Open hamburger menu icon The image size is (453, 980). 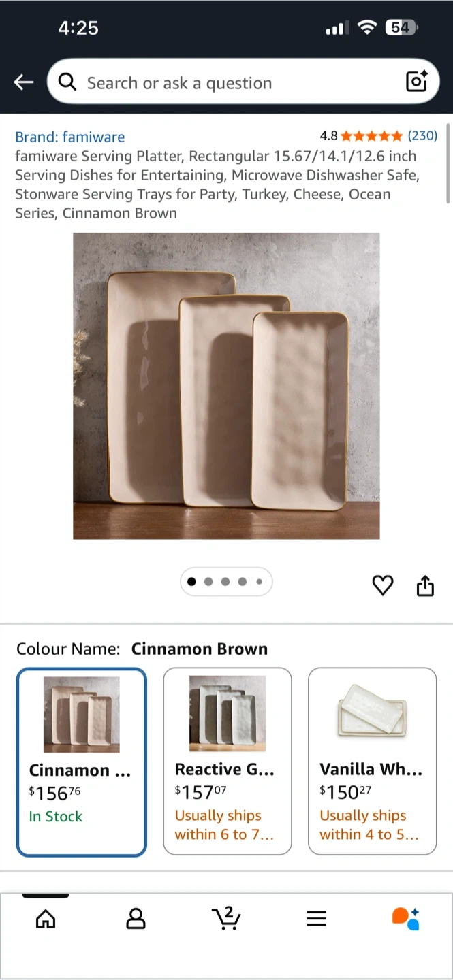pos(317,919)
